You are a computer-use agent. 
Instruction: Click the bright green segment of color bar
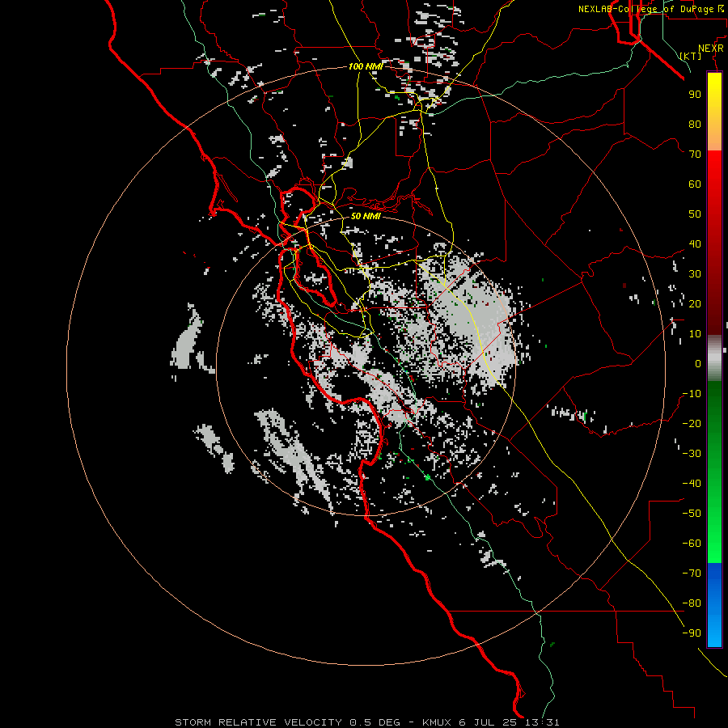pos(714,534)
